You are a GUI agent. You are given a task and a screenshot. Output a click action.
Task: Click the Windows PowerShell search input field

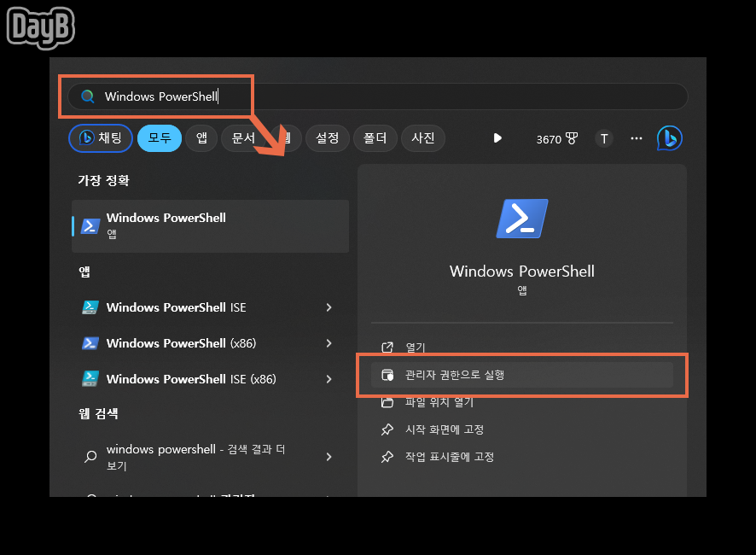377,96
